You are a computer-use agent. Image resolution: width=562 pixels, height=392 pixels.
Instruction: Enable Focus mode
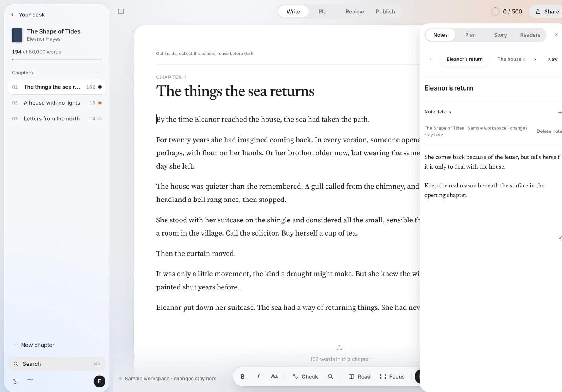pos(392,376)
